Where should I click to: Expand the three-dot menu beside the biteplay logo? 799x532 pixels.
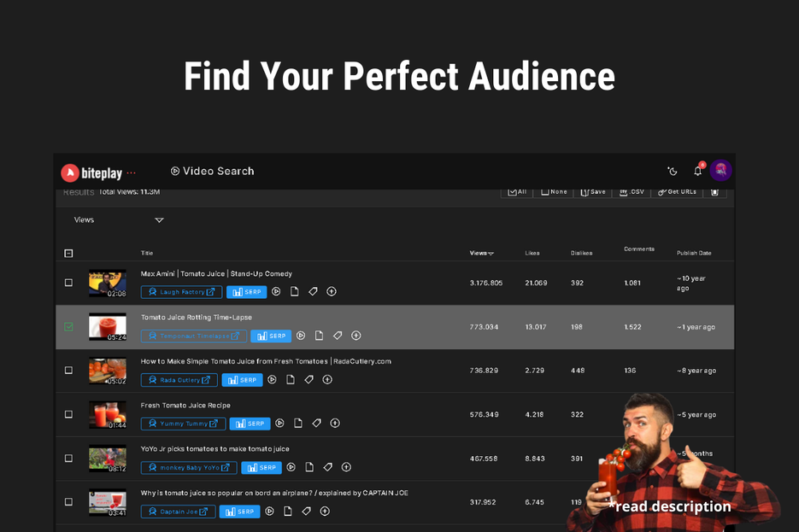(130, 171)
